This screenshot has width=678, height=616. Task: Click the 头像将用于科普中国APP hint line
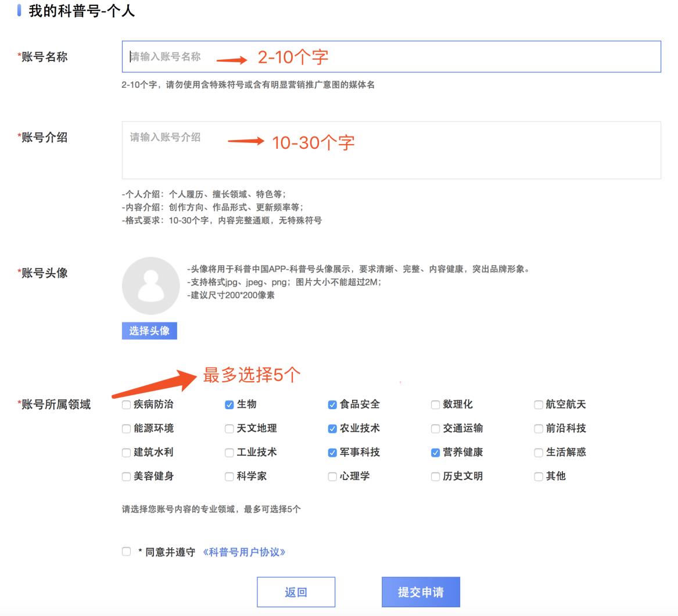coord(358,269)
